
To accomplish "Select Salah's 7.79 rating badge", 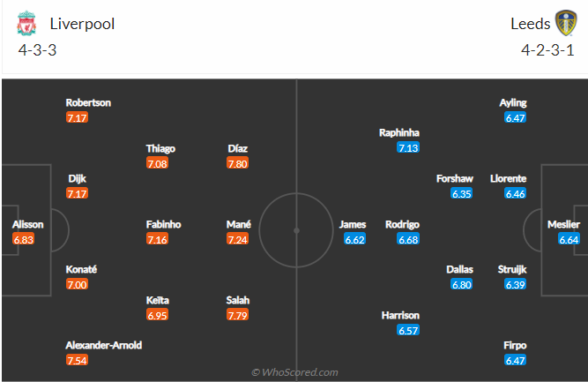I will tap(237, 315).
